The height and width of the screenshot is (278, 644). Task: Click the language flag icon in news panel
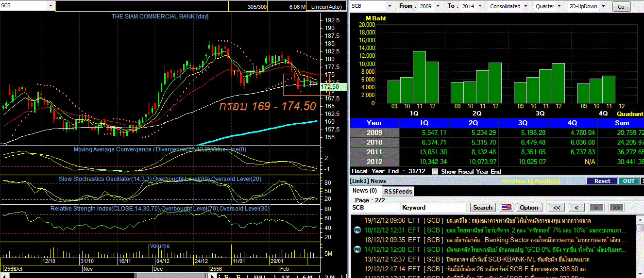507,208
